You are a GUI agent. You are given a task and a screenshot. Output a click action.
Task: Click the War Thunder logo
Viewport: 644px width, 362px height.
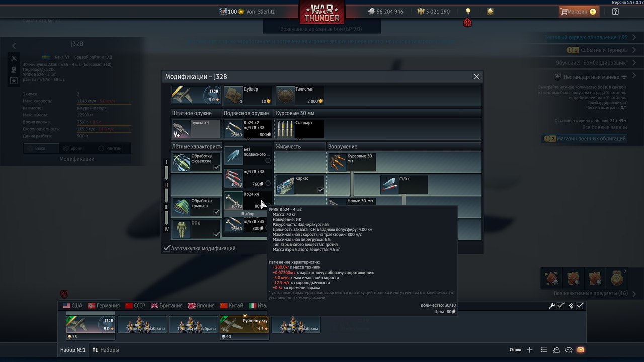(x=322, y=12)
